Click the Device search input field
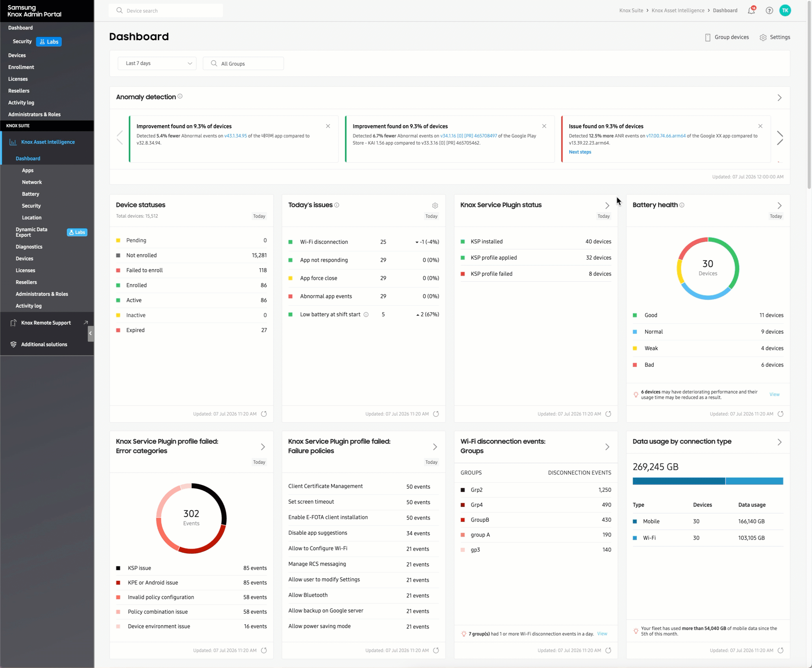 [x=166, y=11]
